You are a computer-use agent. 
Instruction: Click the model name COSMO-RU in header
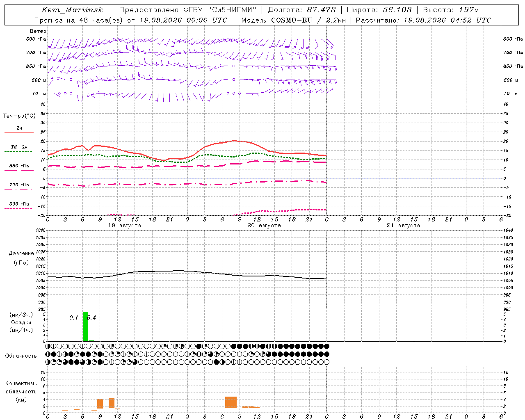(293, 20)
